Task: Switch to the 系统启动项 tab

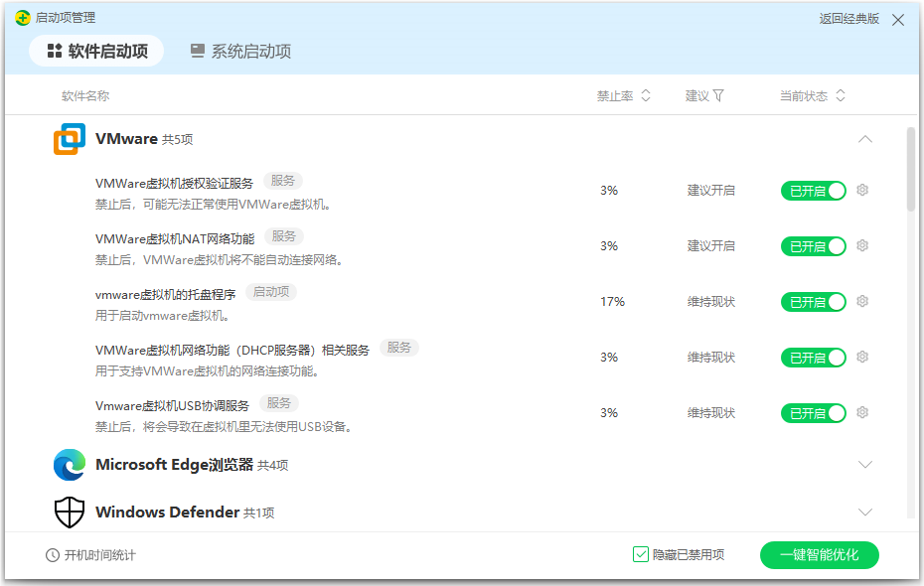Action: click(241, 52)
